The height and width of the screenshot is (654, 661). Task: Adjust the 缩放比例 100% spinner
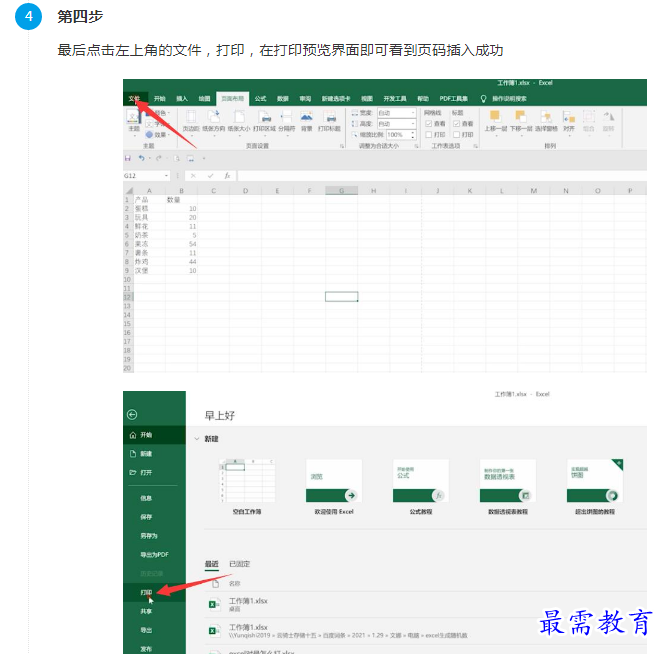(413, 135)
